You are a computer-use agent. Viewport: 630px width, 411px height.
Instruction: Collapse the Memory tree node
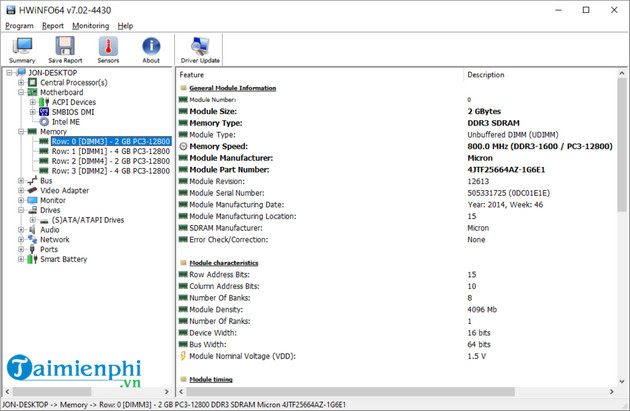point(21,131)
